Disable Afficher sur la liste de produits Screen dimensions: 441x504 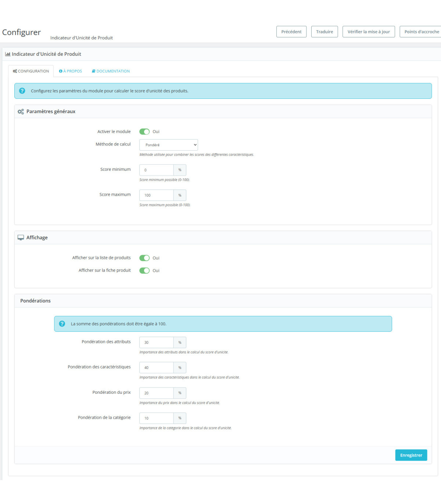144,258
